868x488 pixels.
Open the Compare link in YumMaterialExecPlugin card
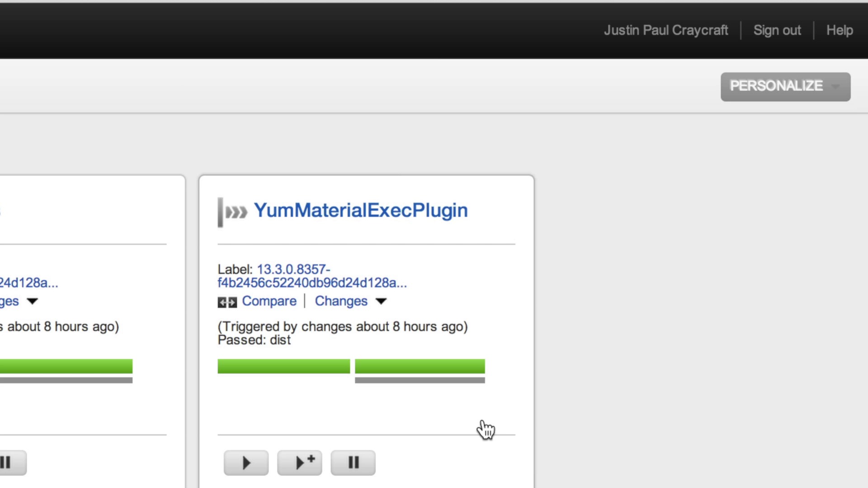click(x=269, y=301)
